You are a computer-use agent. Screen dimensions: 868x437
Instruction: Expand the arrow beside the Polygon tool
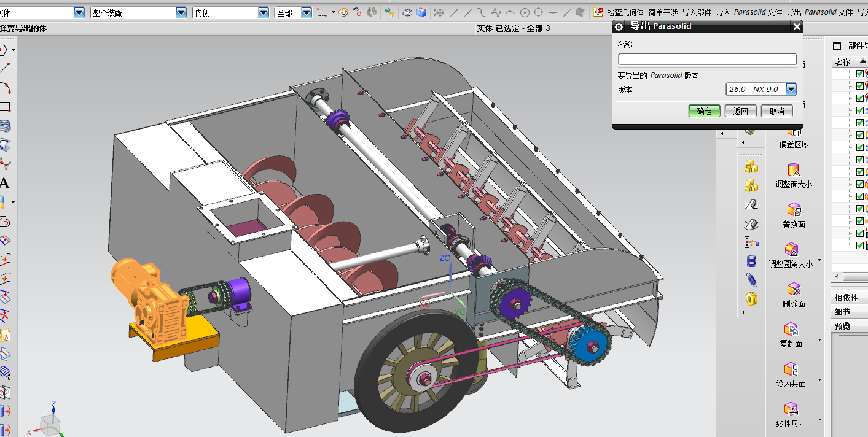13,50
